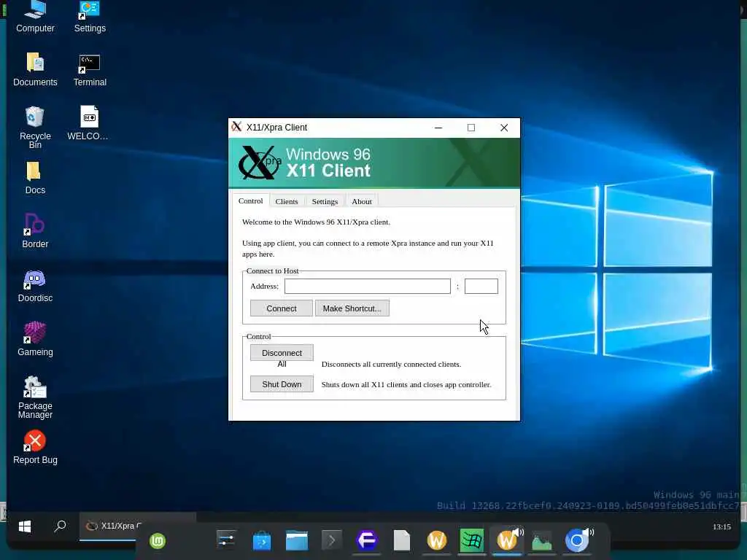This screenshot has width=747, height=560.
Task: Maximize the X11/Xpra Client window
Action: coord(471,128)
